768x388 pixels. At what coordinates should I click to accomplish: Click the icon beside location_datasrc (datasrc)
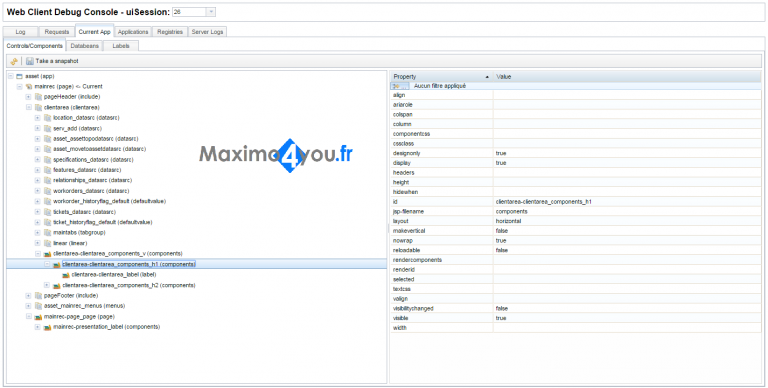click(x=48, y=118)
